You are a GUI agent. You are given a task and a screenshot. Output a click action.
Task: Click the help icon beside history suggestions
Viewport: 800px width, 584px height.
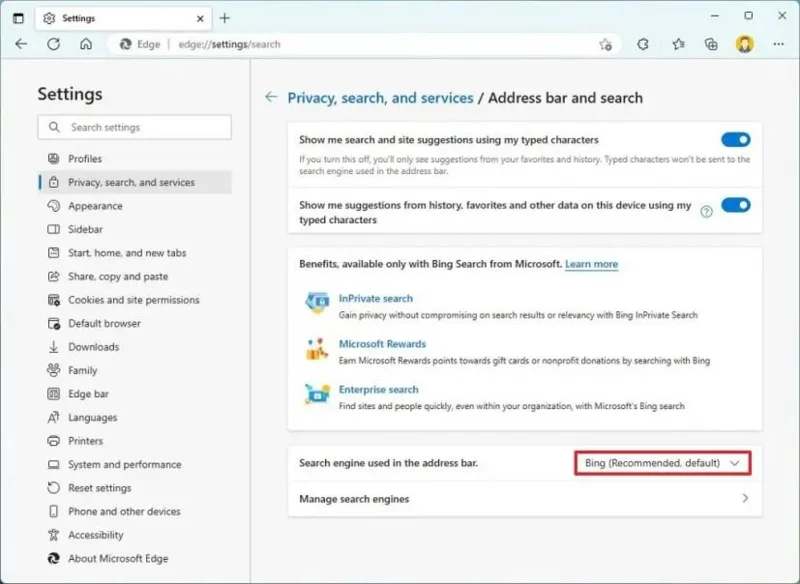[x=706, y=212]
